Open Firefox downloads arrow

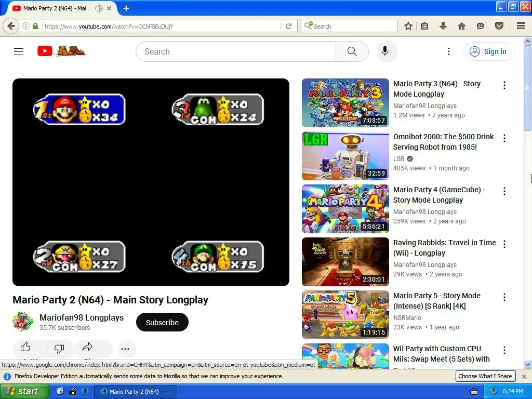pos(443,26)
